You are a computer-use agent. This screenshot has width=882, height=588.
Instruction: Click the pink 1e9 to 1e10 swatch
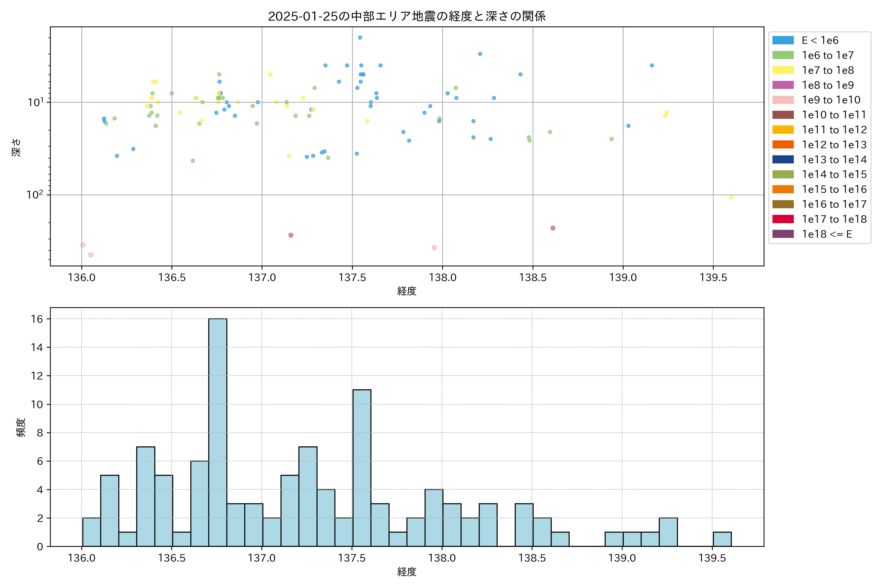[x=783, y=100]
